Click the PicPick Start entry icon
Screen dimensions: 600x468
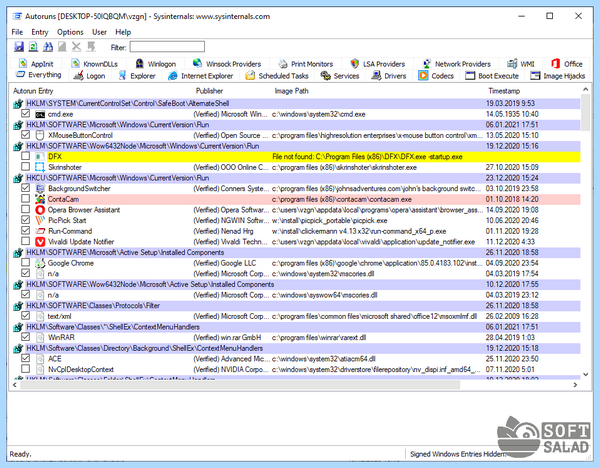[x=40, y=220]
